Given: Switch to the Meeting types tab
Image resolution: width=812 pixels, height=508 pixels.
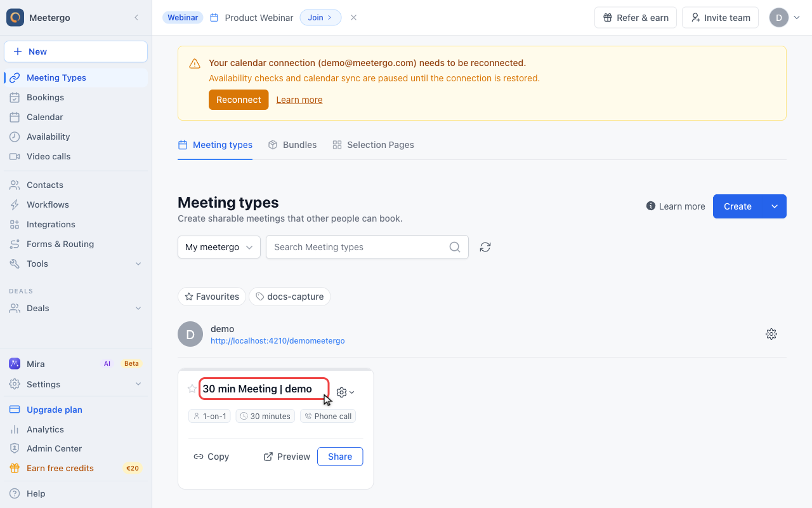Looking at the screenshot, I should tap(215, 145).
